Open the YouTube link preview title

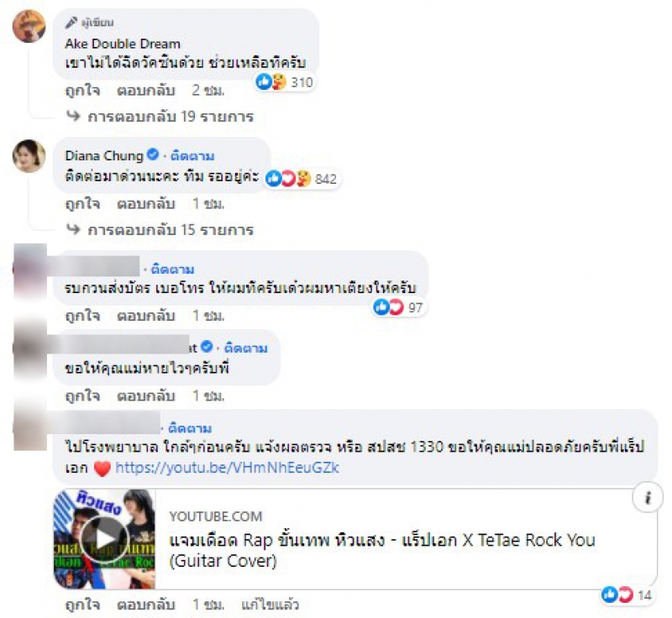point(382,550)
